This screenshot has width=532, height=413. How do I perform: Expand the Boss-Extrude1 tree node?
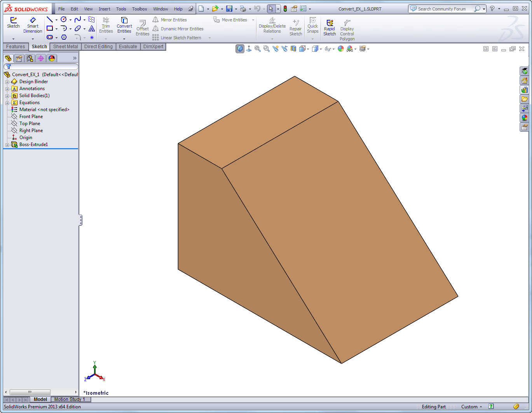[7, 145]
